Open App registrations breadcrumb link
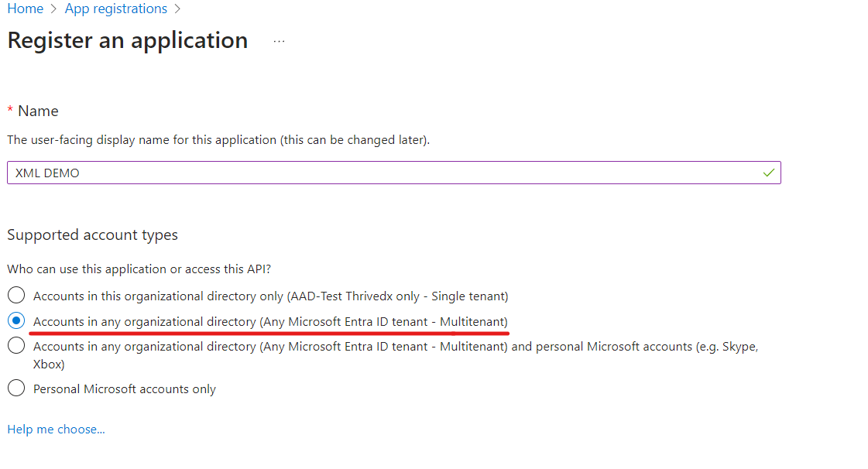This screenshot has width=868, height=469. point(115,9)
